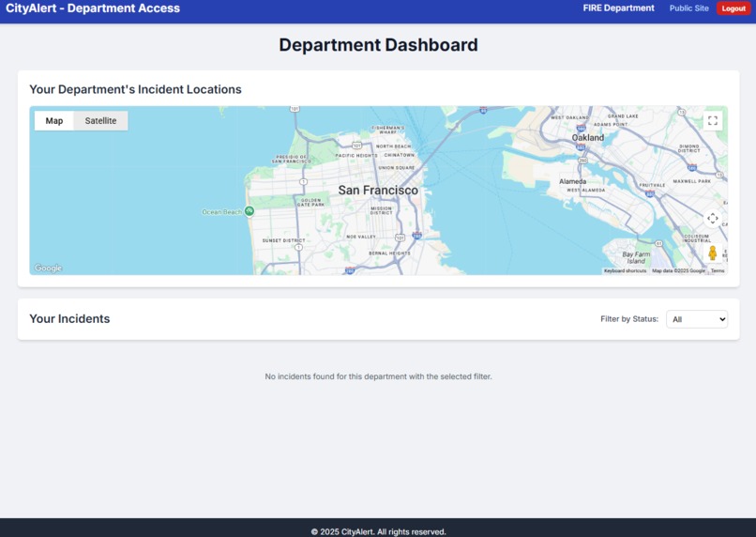This screenshot has height=537, width=756.
Task: Open the map Terms link
Action: pos(718,270)
